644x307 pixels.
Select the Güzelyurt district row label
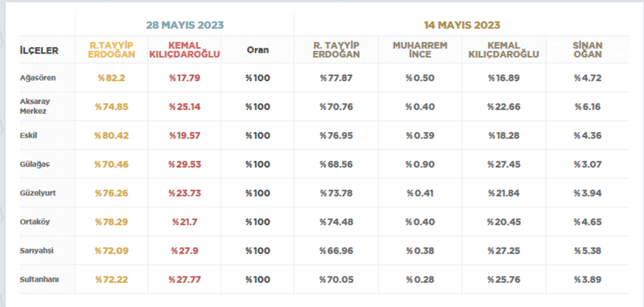point(38,193)
